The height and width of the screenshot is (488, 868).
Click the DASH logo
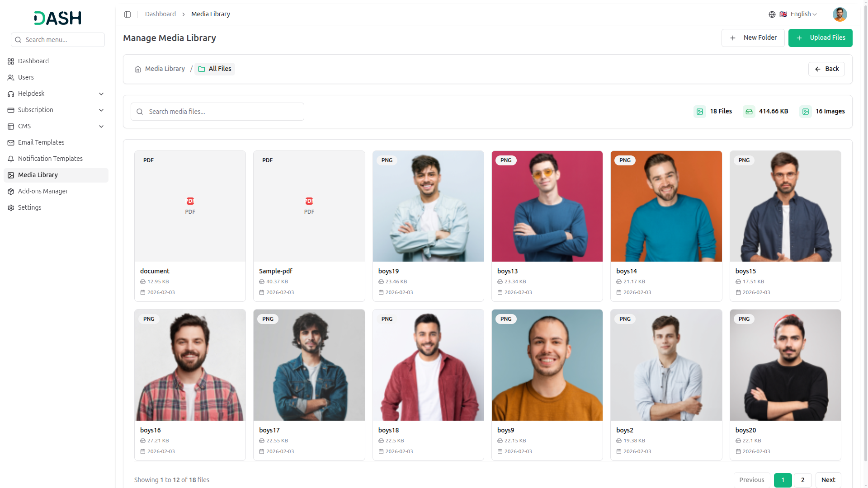[x=58, y=18]
